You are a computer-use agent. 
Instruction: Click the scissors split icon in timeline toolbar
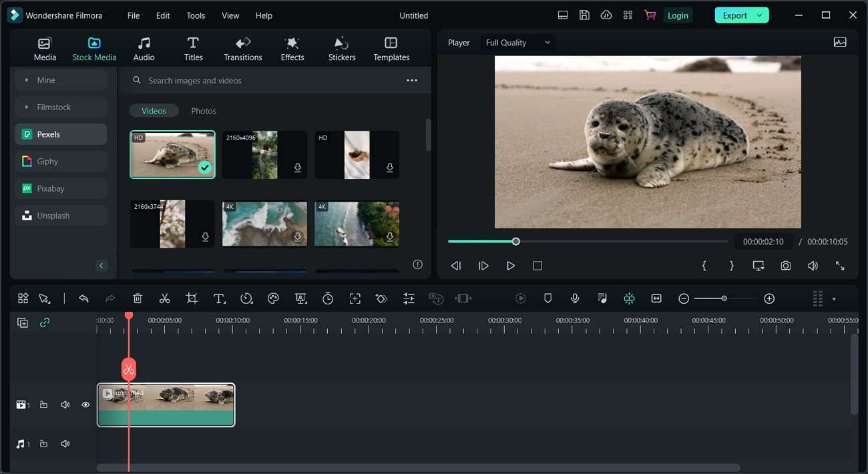[164, 298]
